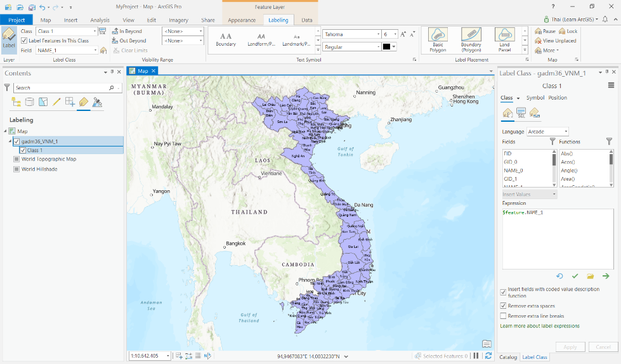Select List By Labeling tag icon
This screenshot has height=364, width=621.
(x=84, y=102)
